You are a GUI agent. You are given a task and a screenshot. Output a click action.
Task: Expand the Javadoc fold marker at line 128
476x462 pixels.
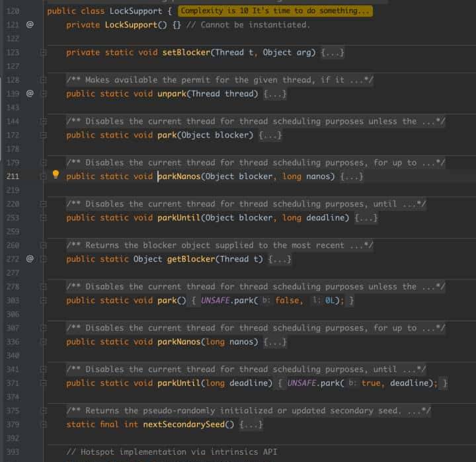tap(44, 80)
